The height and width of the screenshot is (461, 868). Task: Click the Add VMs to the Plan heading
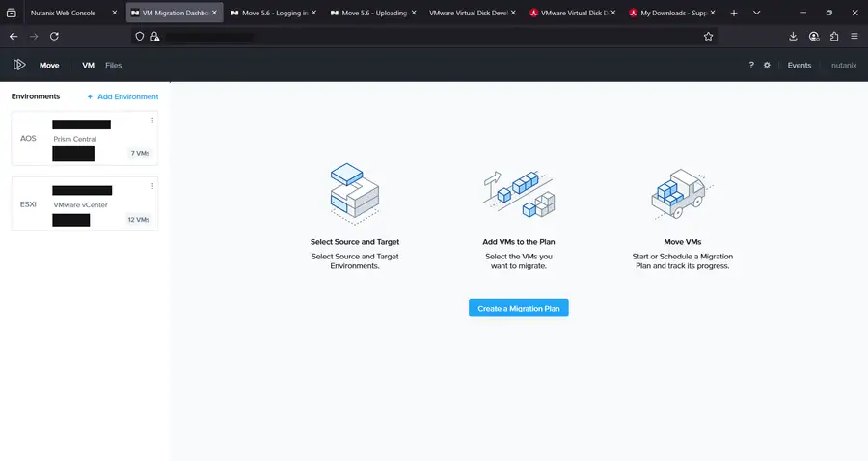pyautogui.click(x=519, y=242)
